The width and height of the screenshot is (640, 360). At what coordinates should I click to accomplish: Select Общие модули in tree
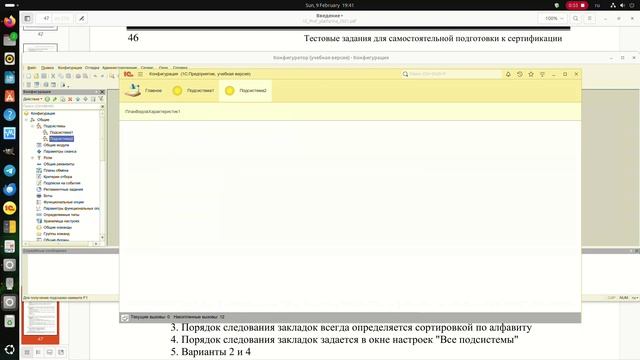[x=56, y=145]
